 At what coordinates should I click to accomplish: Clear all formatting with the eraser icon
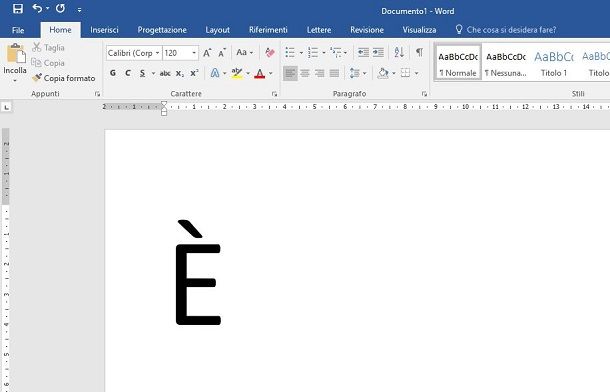point(270,52)
